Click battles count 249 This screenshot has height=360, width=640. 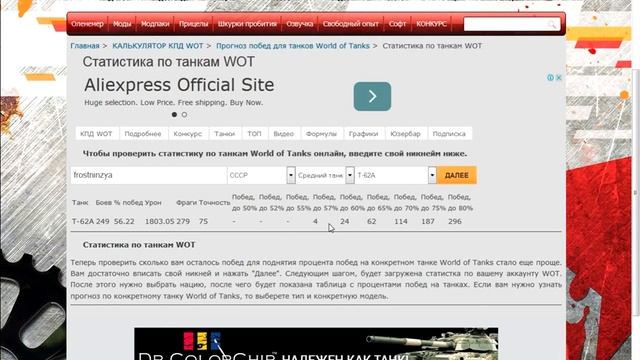[103, 221]
